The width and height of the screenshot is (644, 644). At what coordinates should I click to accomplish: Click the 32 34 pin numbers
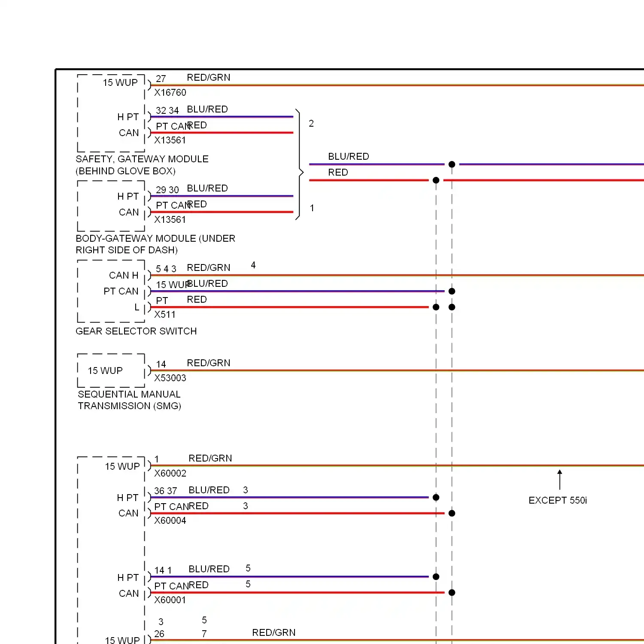167,110
